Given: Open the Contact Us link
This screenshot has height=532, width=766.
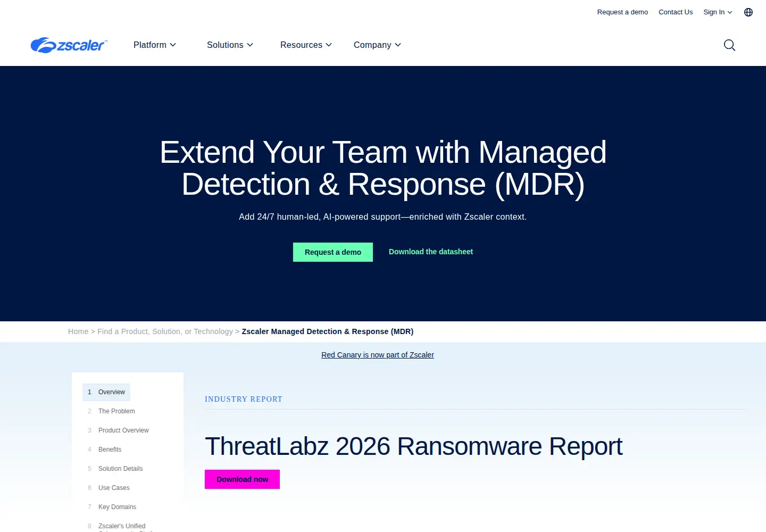Looking at the screenshot, I should point(676,12).
